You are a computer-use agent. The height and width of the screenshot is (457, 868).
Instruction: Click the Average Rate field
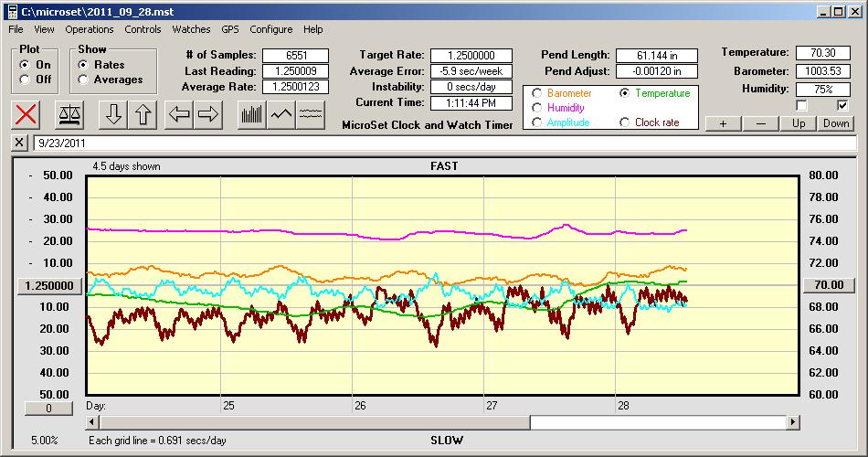296,87
